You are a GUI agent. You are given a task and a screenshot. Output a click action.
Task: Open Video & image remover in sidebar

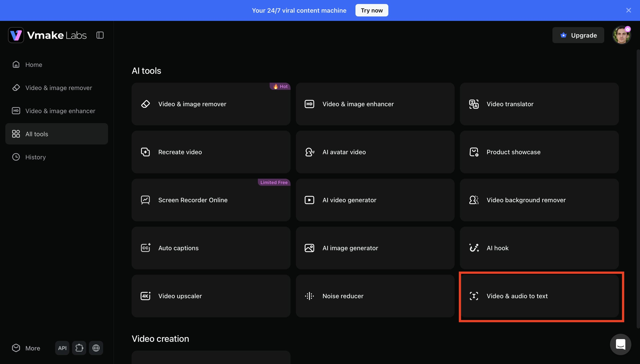pyautogui.click(x=56, y=88)
